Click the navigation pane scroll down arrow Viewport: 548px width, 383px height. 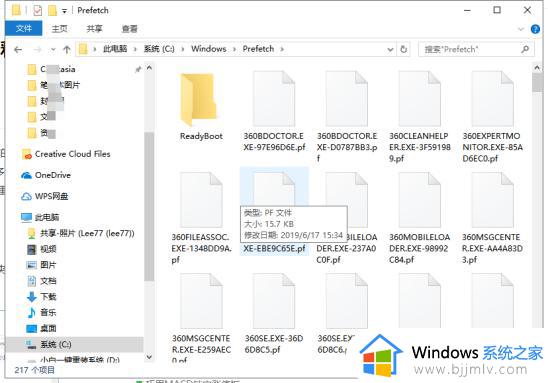[149, 357]
